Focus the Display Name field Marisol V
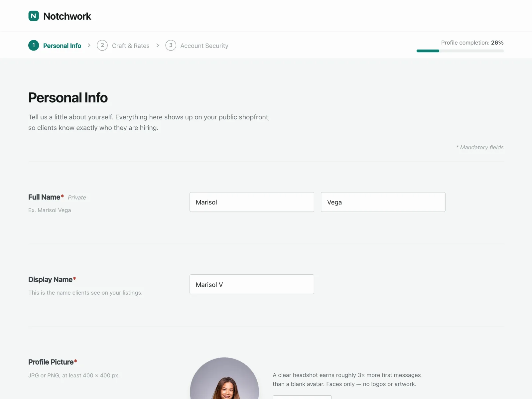 252,284
